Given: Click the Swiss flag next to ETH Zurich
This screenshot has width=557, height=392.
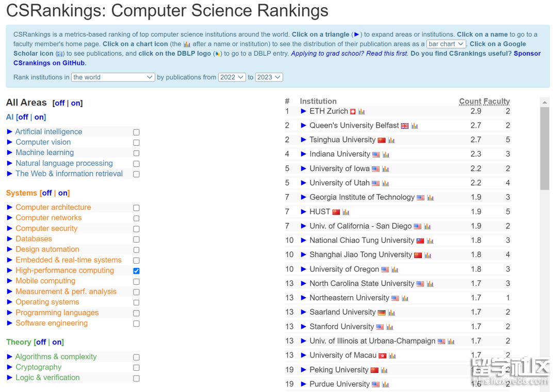Looking at the screenshot, I should click(x=353, y=112).
